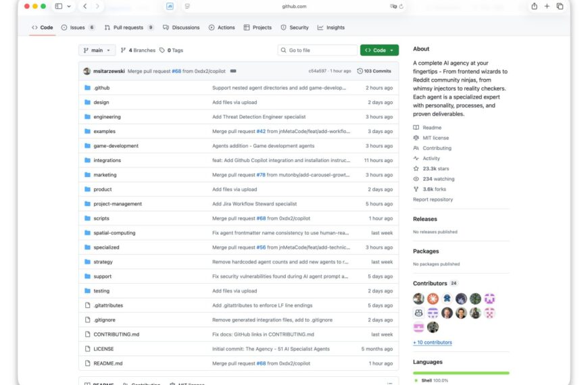Click the Shell 100.0% language entry
The width and height of the screenshot is (588, 385).
click(x=431, y=380)
